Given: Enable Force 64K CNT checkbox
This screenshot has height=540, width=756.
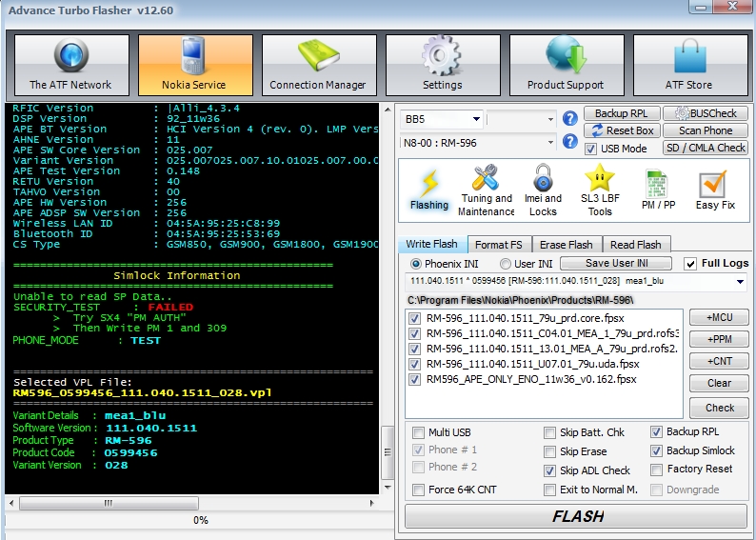Looking at the screenshot, I should [x=419, y=490].
